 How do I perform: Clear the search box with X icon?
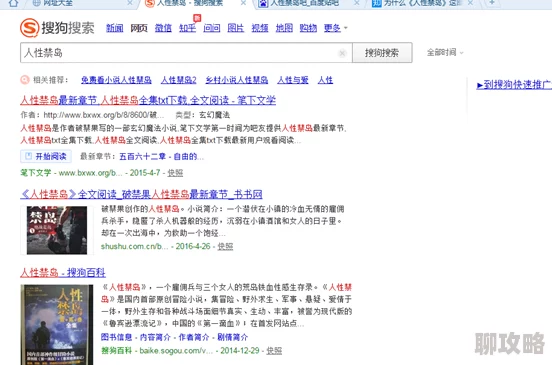[342, 53]
